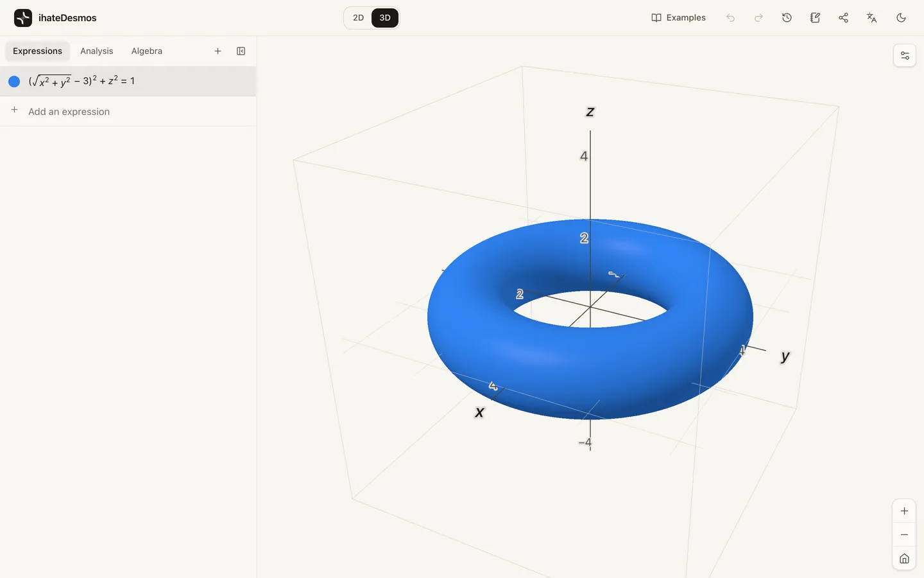This screenshot has width=924, height=578.
Task: Select the 3D graph mode
Action: point(385,18)
